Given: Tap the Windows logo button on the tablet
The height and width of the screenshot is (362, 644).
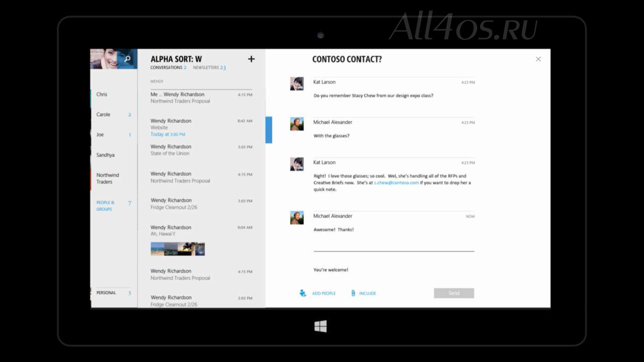Looking at the screenshot, I should pos(320,326).
